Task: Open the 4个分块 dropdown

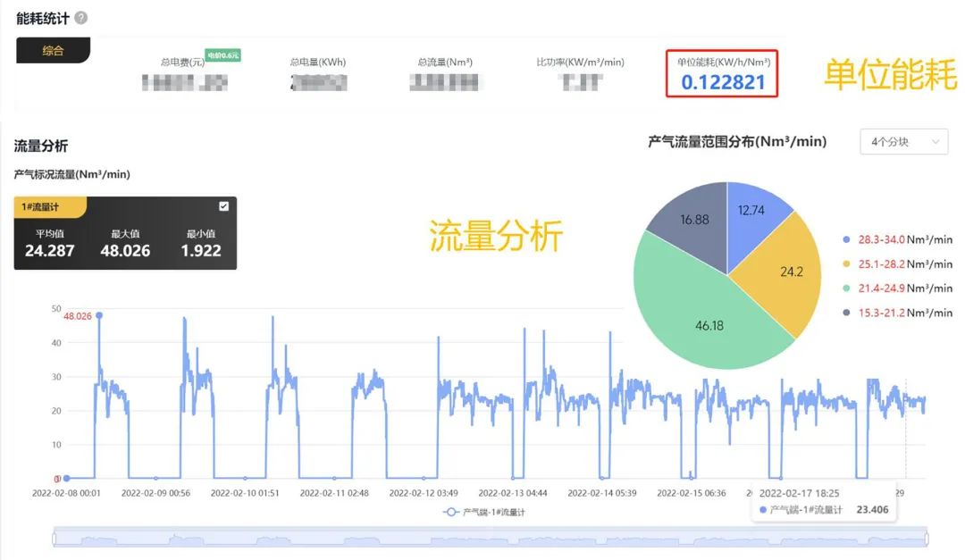Action: (x=903, y=141)
